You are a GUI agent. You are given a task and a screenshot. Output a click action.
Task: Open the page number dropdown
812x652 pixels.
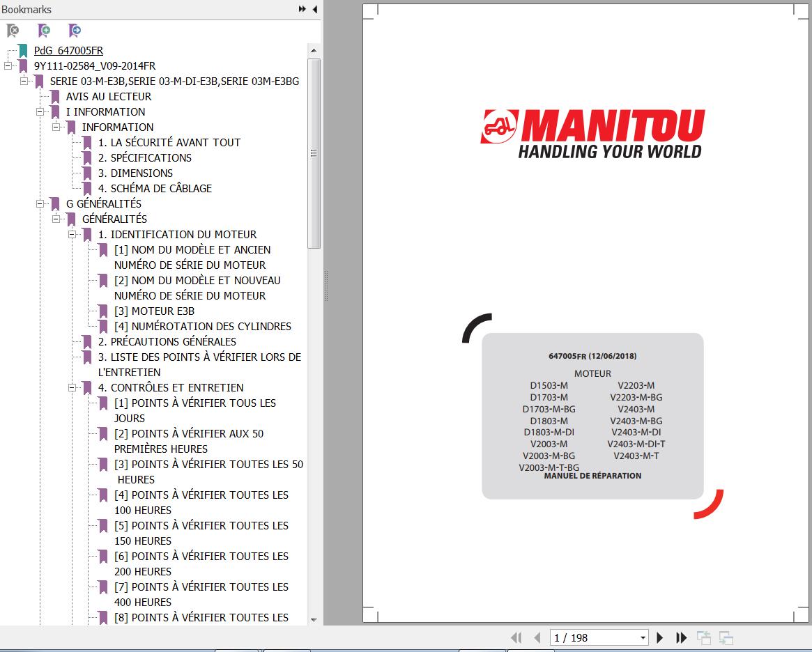tap(643, 637)
